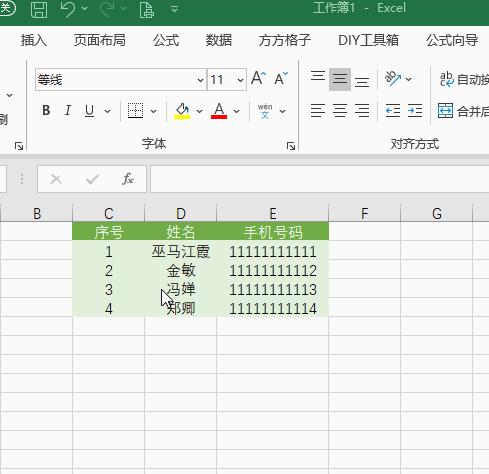Open the 公式向导 tab
Image resolution: width=489 pixels, height=474 pixels.
452,40
